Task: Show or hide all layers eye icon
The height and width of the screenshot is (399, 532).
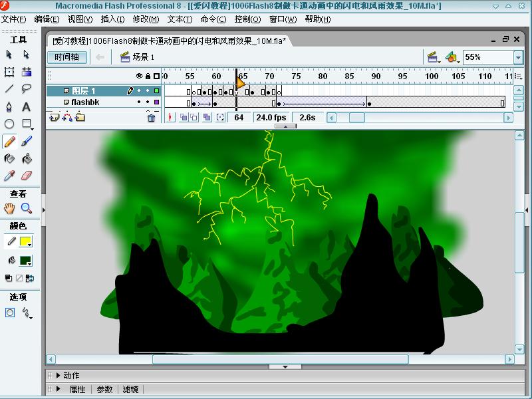Action: pyautogui.click(x=139, y=76)
